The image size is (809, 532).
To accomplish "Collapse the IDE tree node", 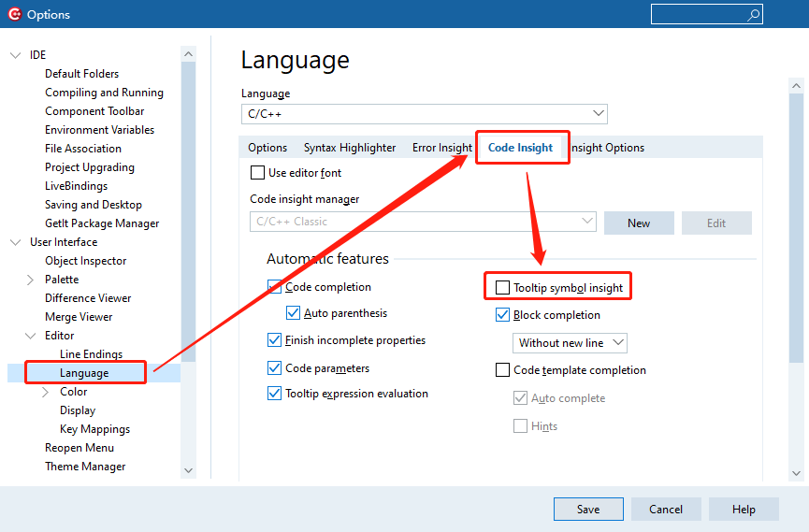I will point(16,55).
